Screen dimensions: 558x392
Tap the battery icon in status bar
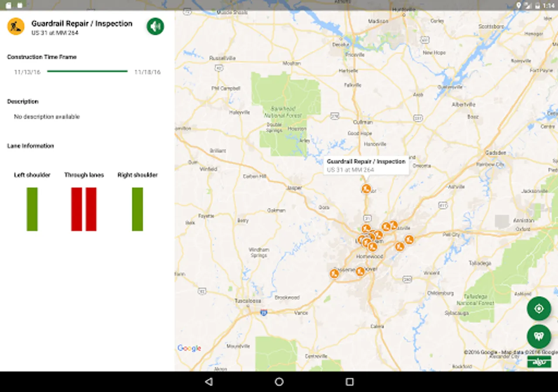click(538, 5)
